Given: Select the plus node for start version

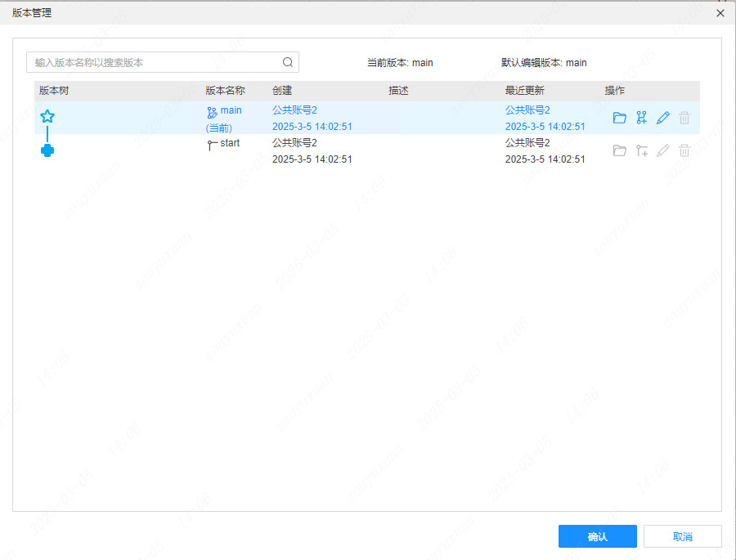Looking at the screenshot, I should point(47,150).
